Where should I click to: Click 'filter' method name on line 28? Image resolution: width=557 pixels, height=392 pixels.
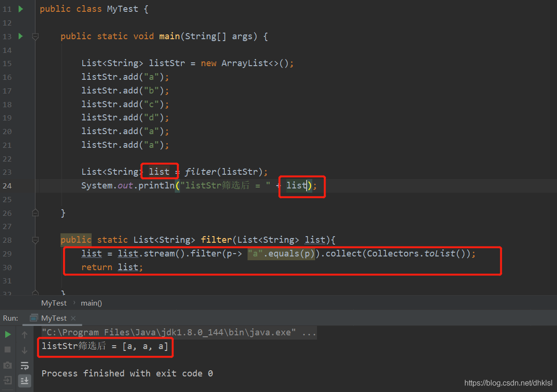[216, 240]
